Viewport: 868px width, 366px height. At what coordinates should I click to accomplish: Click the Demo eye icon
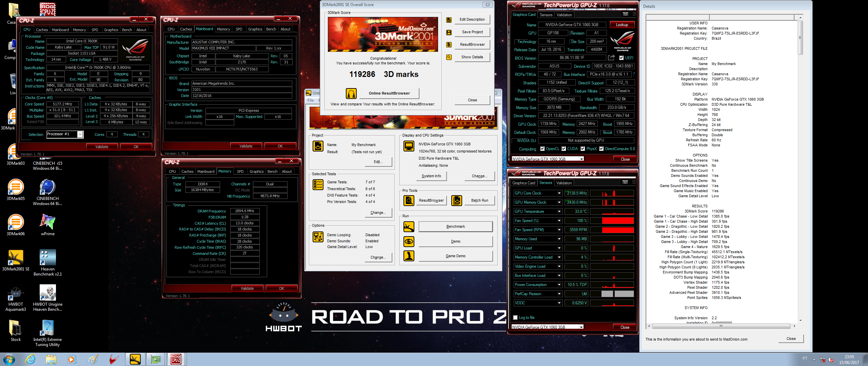409,241
